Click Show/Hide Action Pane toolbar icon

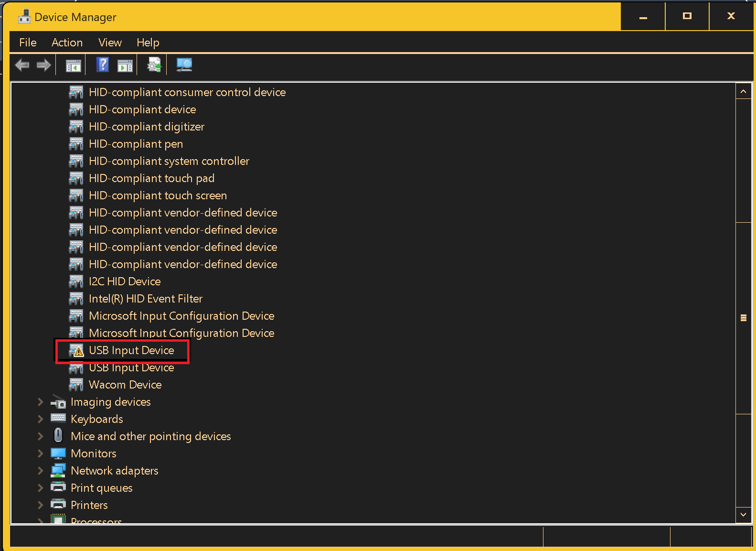click(x=125, y=65)
